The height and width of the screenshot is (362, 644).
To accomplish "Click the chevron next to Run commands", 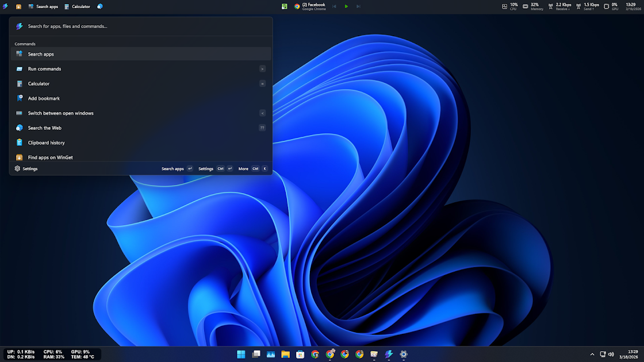I will [x=262, y=68].
